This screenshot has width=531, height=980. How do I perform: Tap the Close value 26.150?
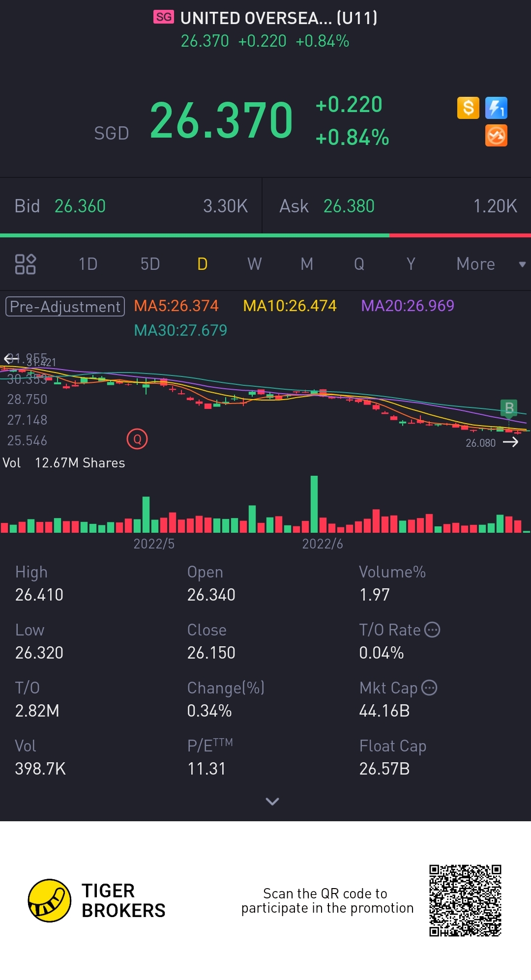click(x=211, y=653)
